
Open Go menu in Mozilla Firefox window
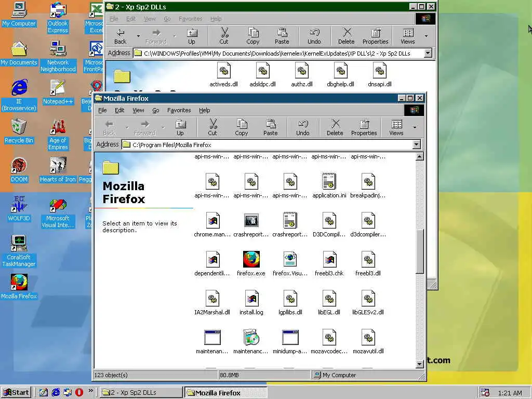point(156,110)
